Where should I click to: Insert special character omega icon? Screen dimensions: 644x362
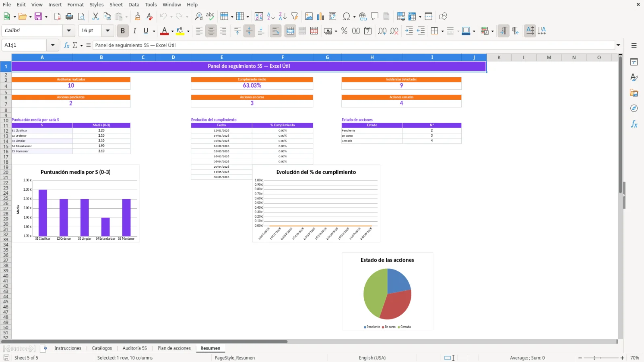[x=346, y=16]
